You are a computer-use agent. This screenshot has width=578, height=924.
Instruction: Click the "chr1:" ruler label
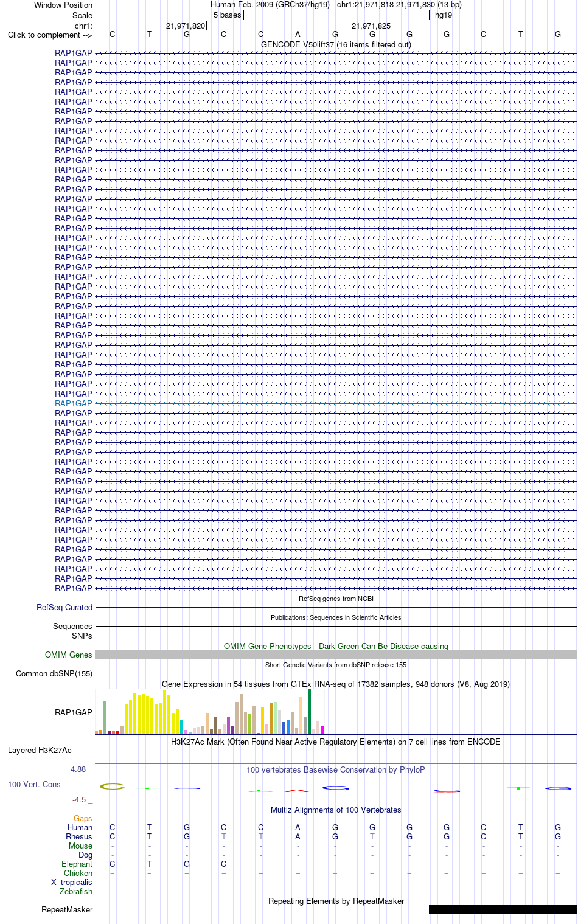tap(83, 26)
